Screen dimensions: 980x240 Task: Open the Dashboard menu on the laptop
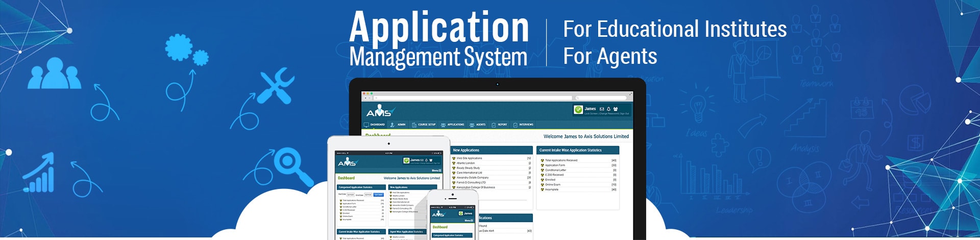pos(374,125)
